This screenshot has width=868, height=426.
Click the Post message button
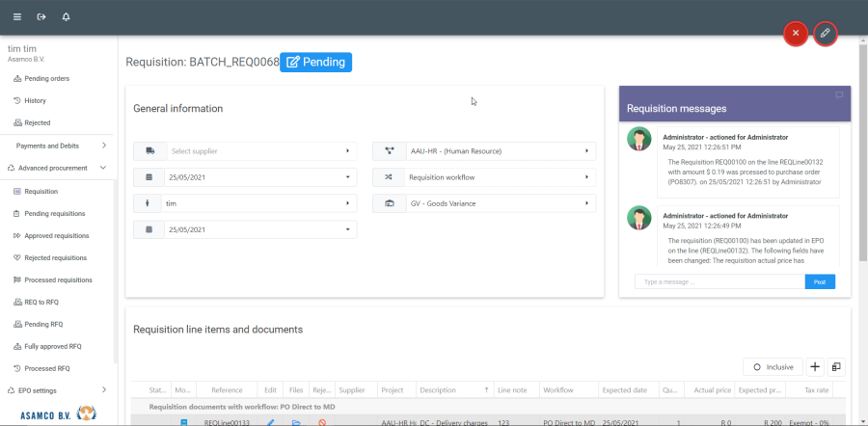(x=820, y=282)
